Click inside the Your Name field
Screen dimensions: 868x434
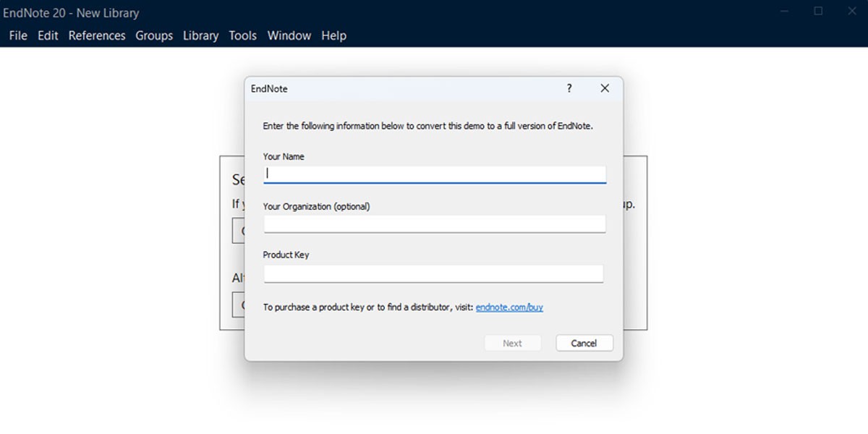tap(434, 174)
